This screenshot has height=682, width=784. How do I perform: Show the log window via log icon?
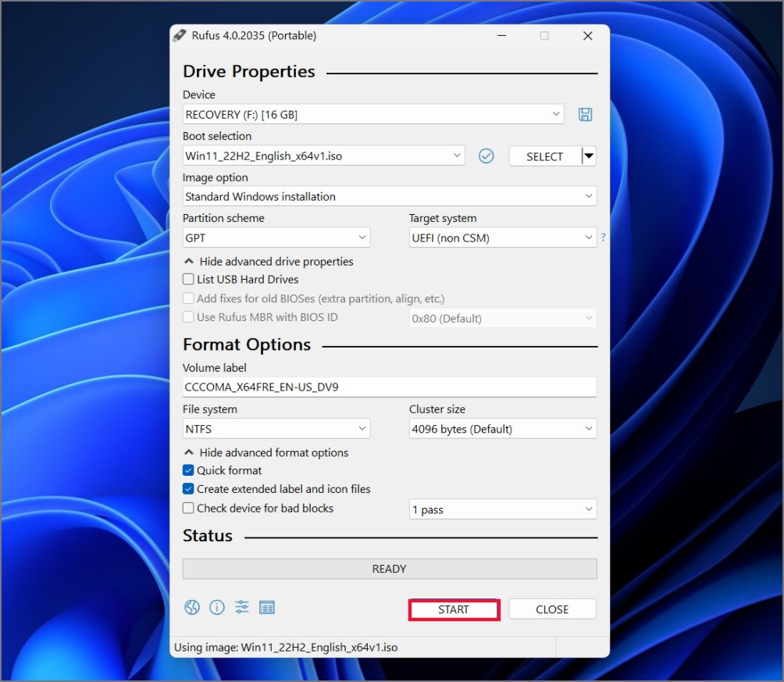coord(266,607)
